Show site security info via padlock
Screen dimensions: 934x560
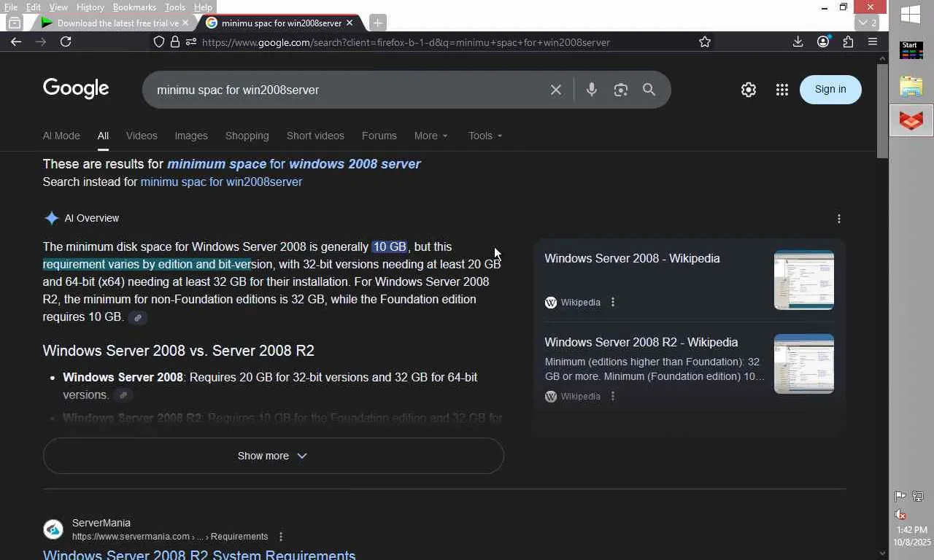pyautogui.click(x=175, y=42)
